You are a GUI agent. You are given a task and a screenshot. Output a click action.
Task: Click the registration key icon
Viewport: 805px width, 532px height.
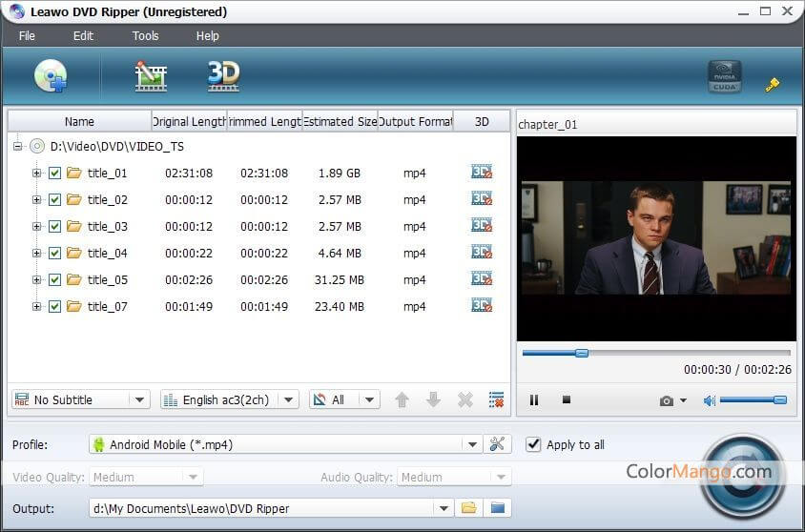pyautogui.click(x=773, y=85)
